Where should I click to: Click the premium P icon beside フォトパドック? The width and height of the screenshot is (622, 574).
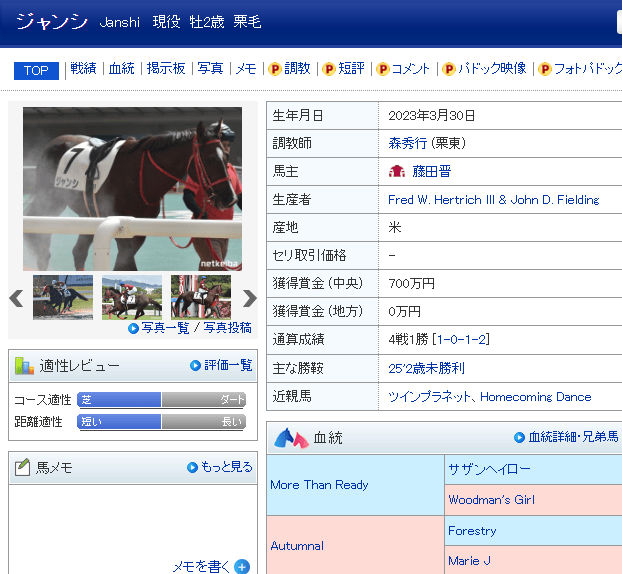545,69
